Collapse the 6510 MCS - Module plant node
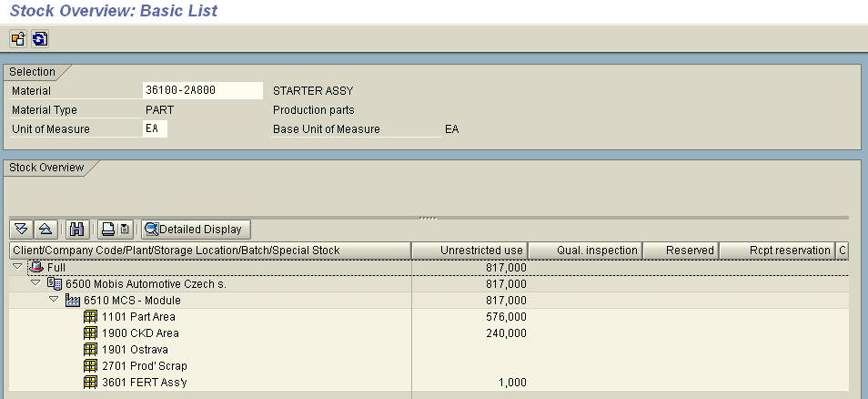This screenshot has height=399, width=868. (53, 300)
